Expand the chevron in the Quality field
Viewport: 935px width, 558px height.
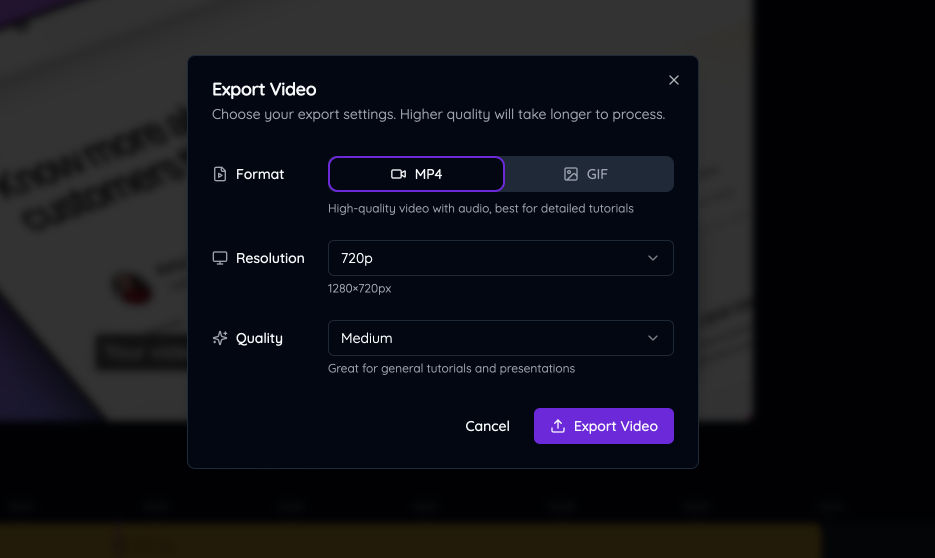coord(653,338)
